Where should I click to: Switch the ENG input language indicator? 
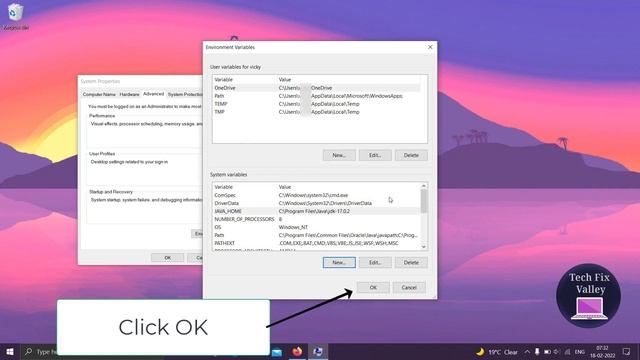point(580,352)
